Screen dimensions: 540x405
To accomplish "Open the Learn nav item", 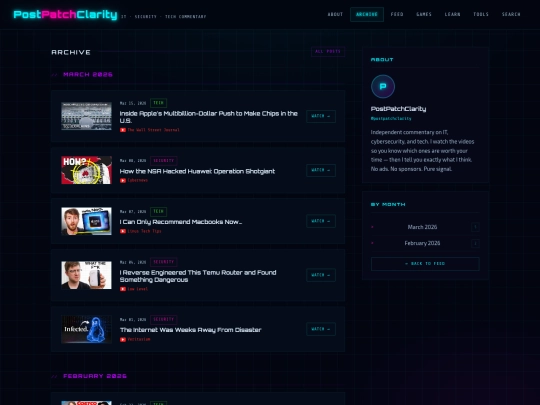I will pos(452,14).
